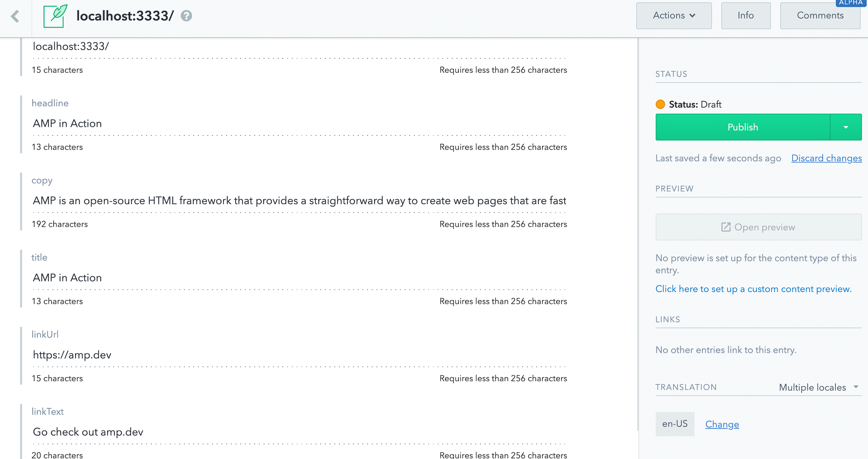Click the Open preview button
This screenshot has width=868, height=459.
758,227
